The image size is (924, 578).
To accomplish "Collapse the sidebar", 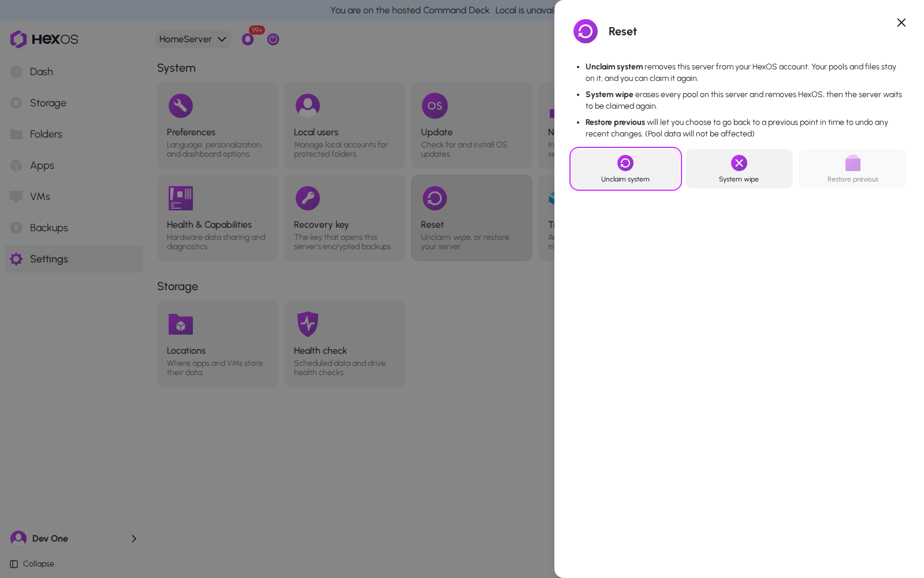I will click(x=32, y=564).
